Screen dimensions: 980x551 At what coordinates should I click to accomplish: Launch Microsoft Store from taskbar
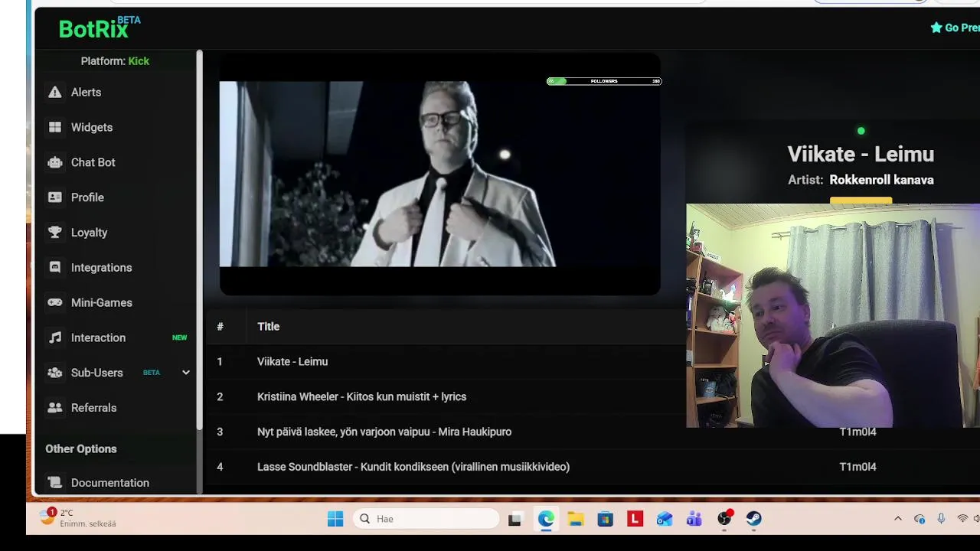(x=606, y=519)
